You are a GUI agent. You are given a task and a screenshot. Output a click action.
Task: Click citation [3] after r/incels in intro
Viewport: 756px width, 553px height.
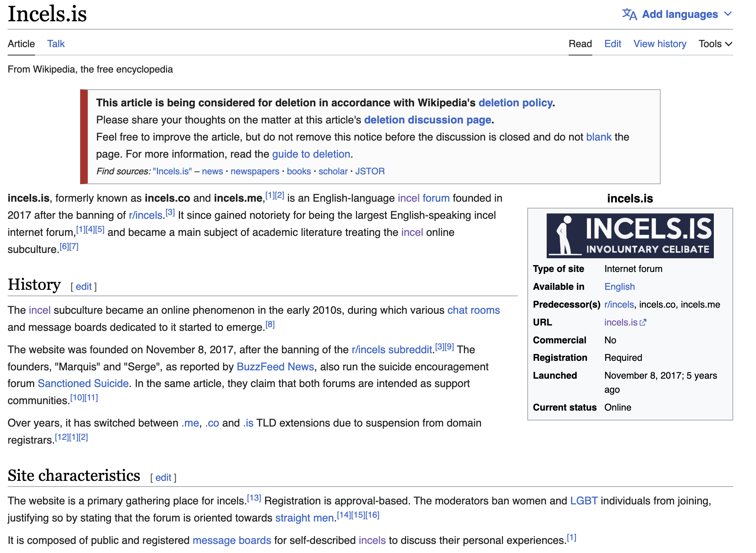170,212
